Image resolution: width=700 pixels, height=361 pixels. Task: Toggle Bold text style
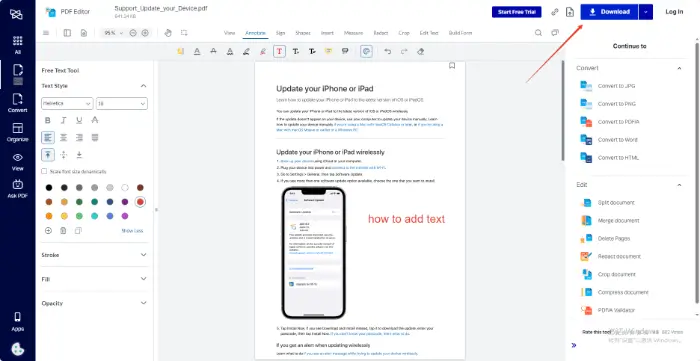[x=48, y=120]
